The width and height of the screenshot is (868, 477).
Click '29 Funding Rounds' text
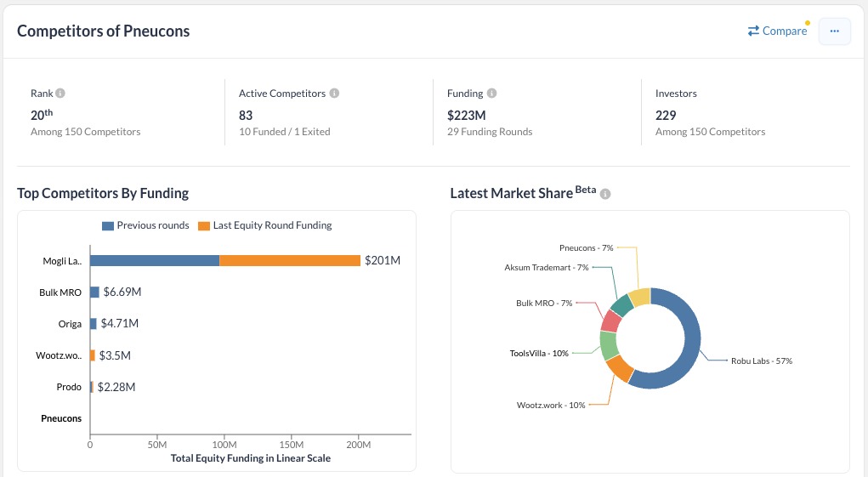click(x=490, y=132)
